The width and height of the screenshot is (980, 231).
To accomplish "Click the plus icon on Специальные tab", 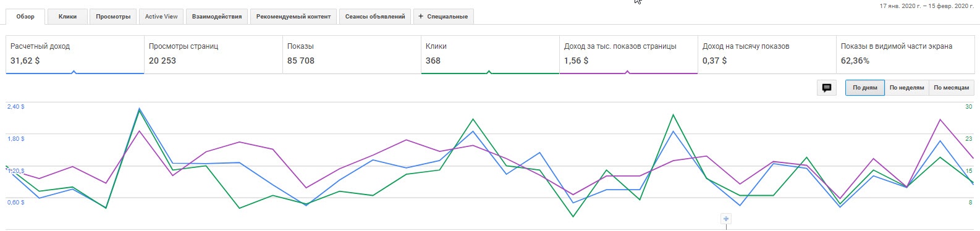I will [x=421, y=17].
